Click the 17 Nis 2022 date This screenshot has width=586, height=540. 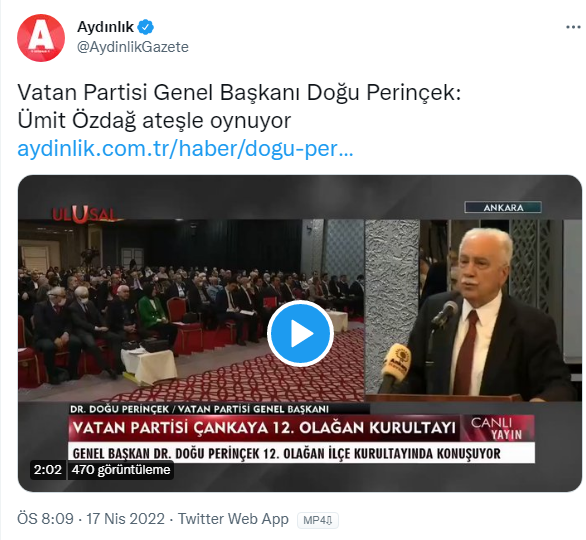(126, 519)
